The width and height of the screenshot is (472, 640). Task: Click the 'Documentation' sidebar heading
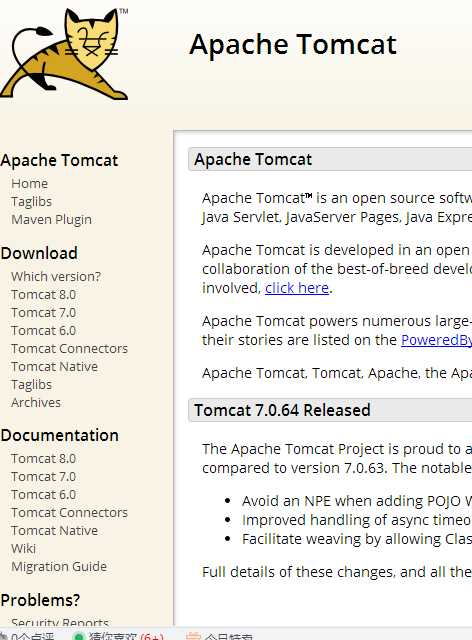(60, 436)
